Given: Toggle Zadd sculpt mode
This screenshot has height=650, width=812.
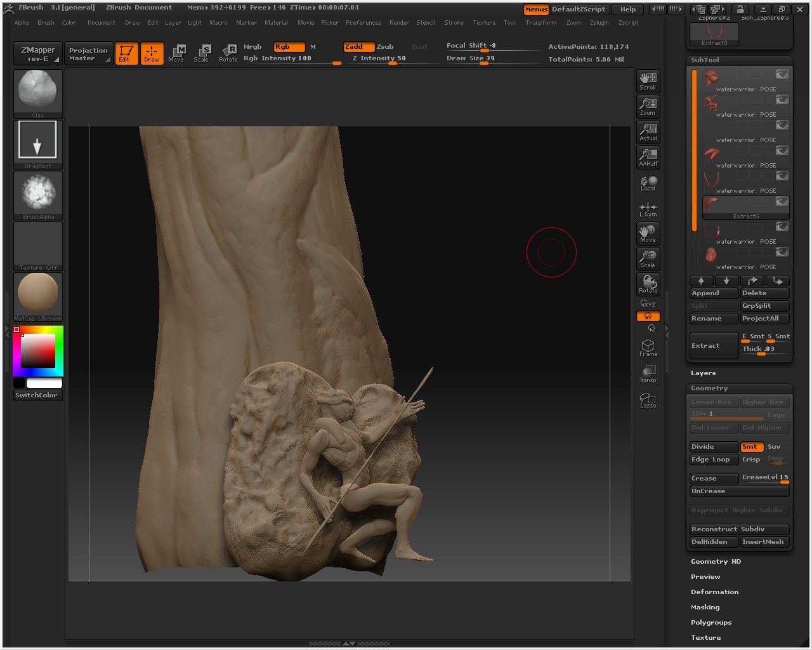Looking at the screenshot, I should tap(358, 47).
